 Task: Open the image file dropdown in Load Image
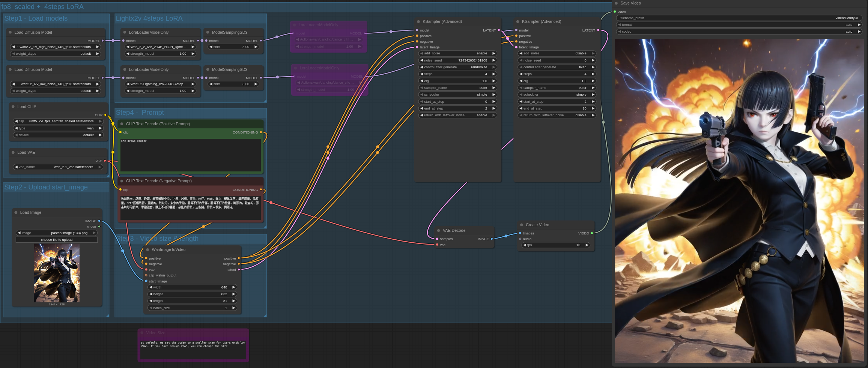pos(57,233)
